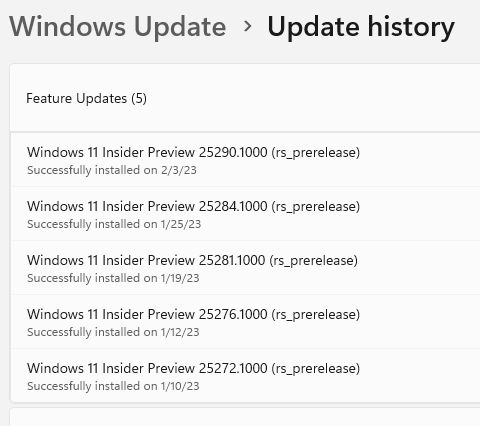Click the rs_prerelease text of the 25290 build
Image resolution: width=480 pixels, height=426 pixels.
316,153
